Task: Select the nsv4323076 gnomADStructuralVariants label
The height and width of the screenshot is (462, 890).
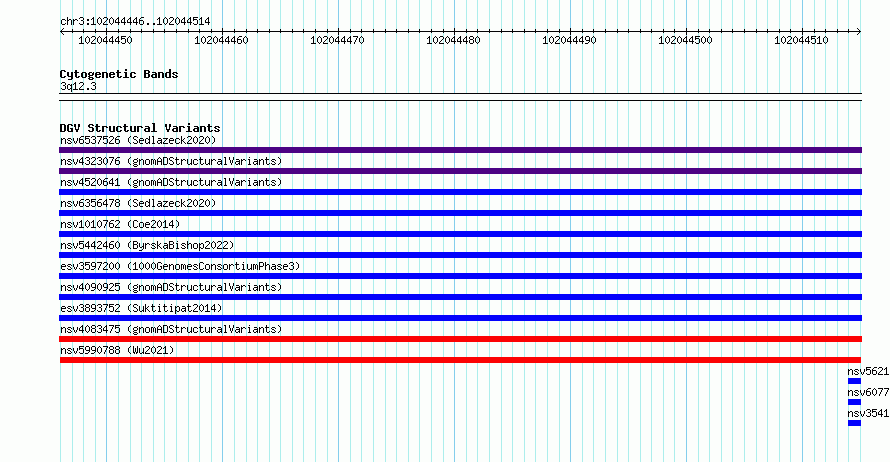Action: click(x=171, y=161)
